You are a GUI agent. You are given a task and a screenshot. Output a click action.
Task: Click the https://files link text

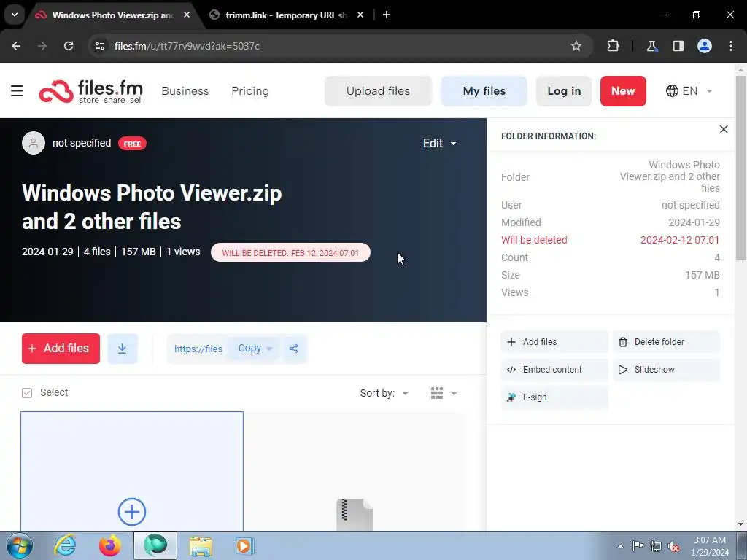[x=198, y=349]
